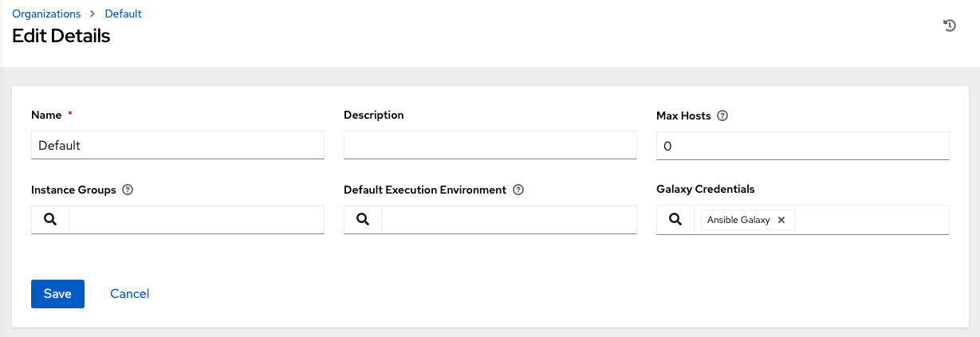The width and height of the screenshot is (980, 337).
Task: Show help for Default Execution Environment
Action: [518, 190]
